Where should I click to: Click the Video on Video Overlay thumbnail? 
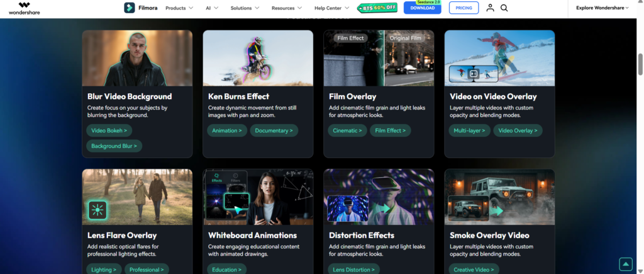499,58
